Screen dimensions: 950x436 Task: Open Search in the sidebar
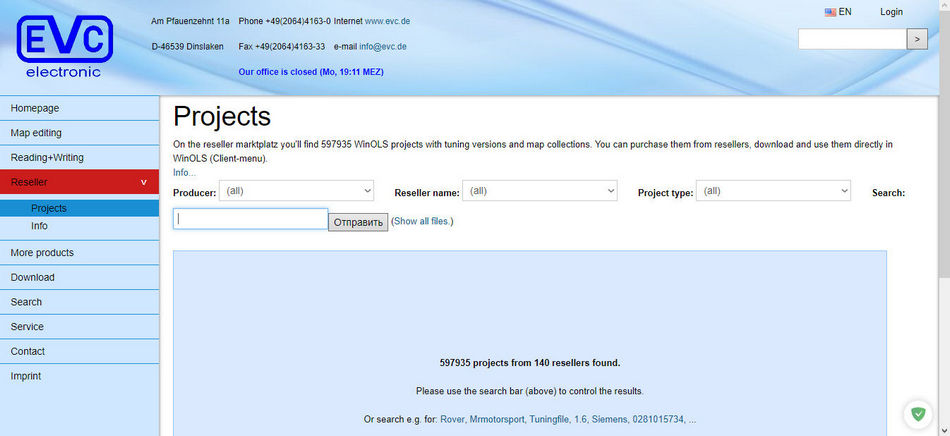tap(79, 302)
